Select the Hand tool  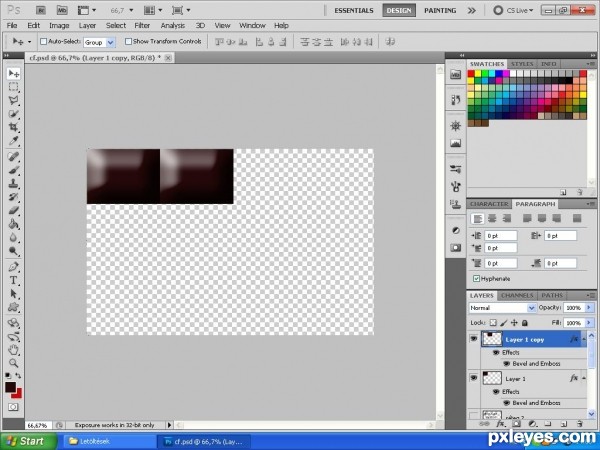tap(13, 349)
